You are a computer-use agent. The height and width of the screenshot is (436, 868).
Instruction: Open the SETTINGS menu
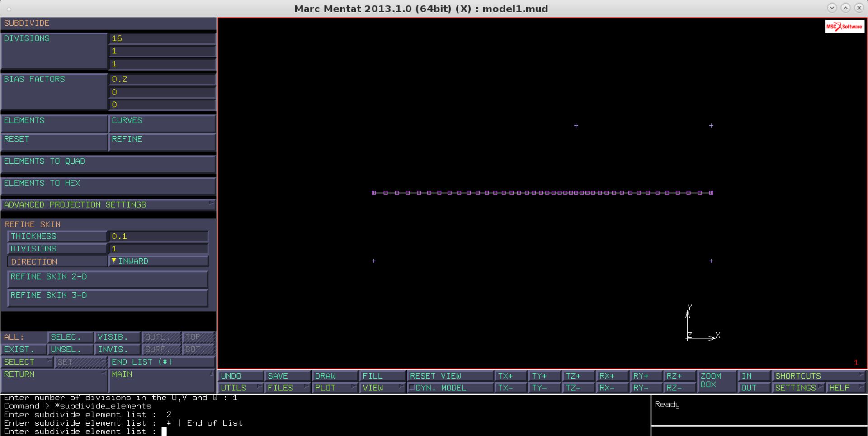pyautogui.click(x=798, y=388)
